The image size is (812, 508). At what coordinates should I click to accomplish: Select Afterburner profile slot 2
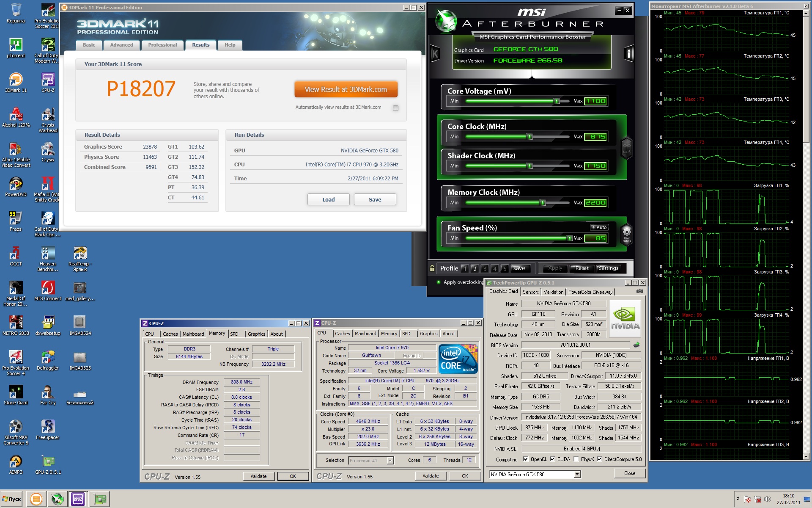click(475, 268)
